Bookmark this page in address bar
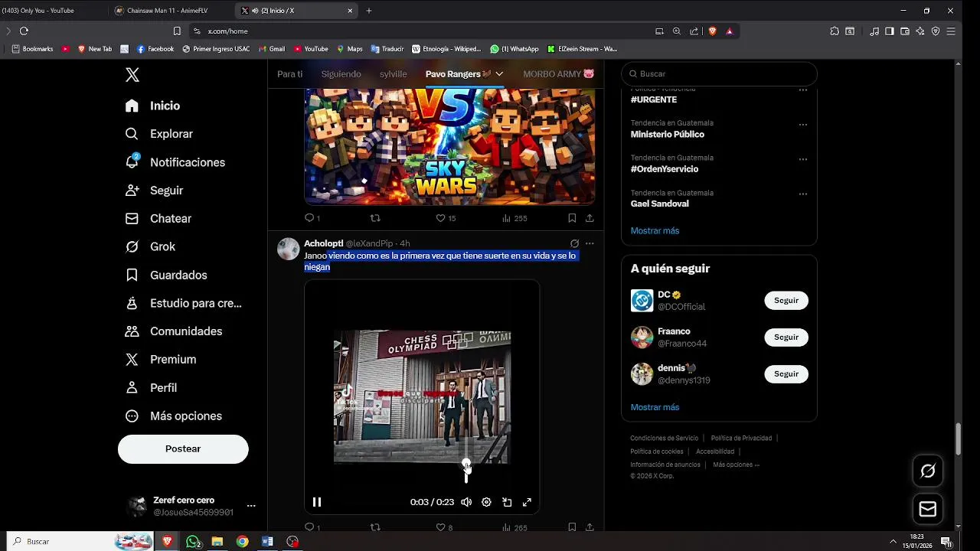Viewport: 980px width, 551px height. 177,31
